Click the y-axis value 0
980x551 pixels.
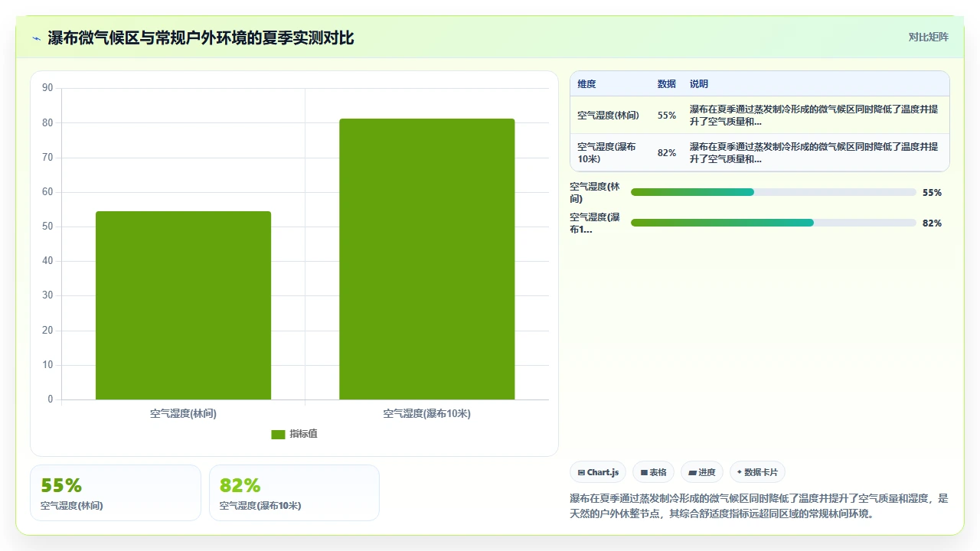point(51,399)
